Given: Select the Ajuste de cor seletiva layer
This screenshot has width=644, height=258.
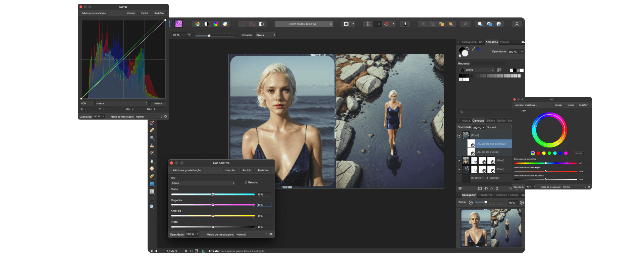Looking at the screenshot, I should (x=490, y=144).
